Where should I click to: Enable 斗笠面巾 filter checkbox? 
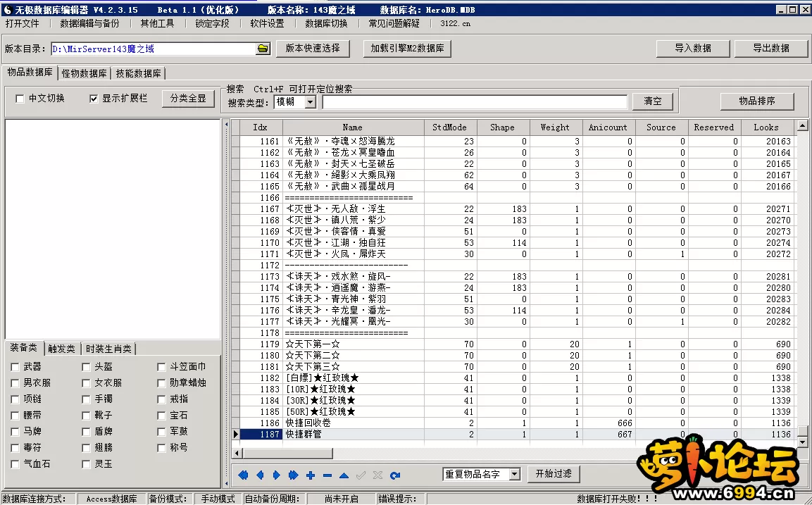click(161, 367)
